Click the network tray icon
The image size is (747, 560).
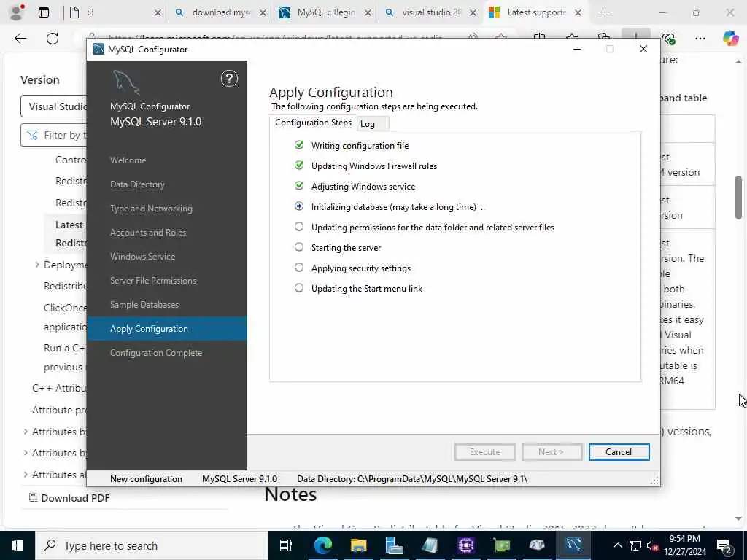click(635, 546)
